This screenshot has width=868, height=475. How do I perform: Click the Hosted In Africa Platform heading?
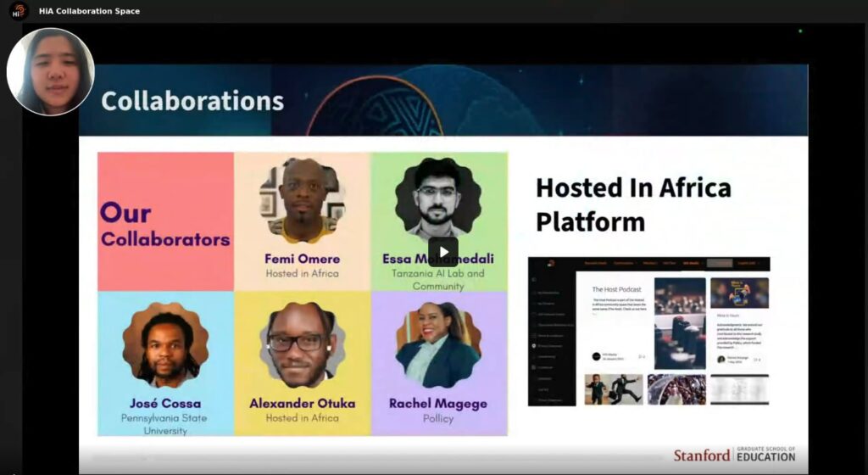[633, 204]
